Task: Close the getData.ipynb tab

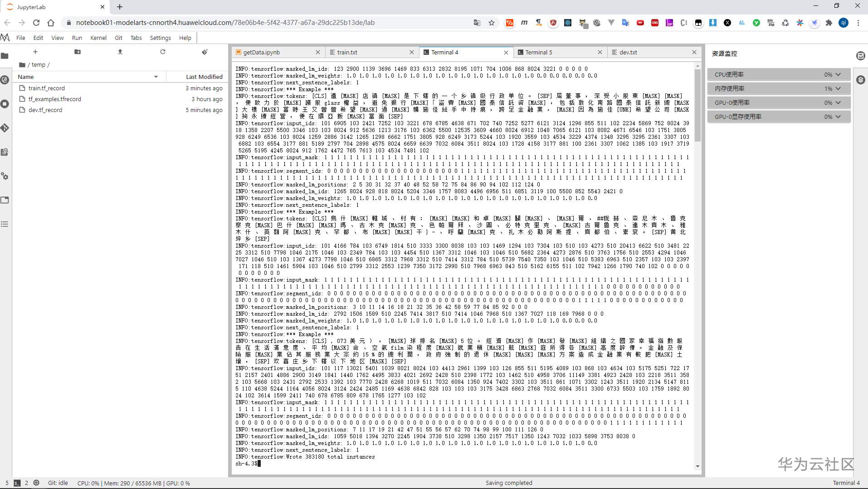Action: click(318, 53)
